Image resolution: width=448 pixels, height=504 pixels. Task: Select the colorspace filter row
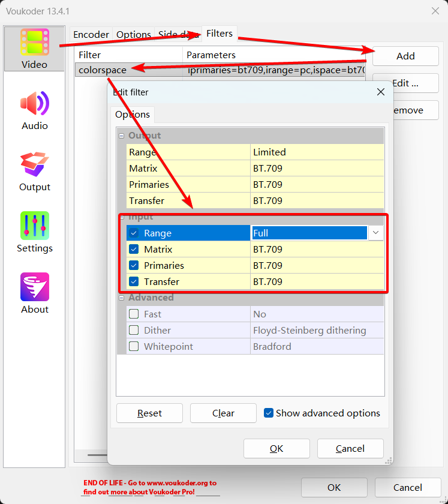coord(103,70)
